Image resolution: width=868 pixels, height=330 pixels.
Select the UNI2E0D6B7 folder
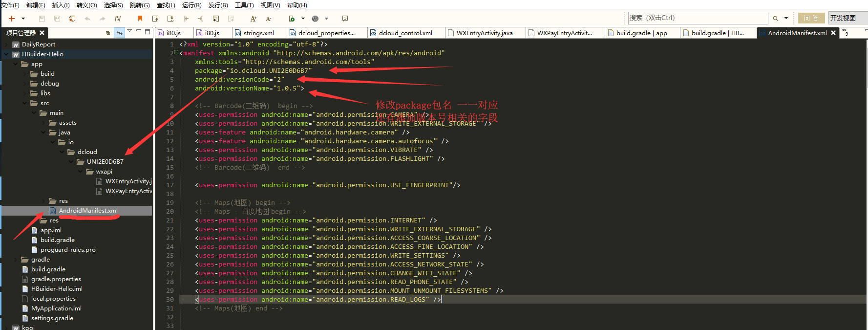click(105, 162)
